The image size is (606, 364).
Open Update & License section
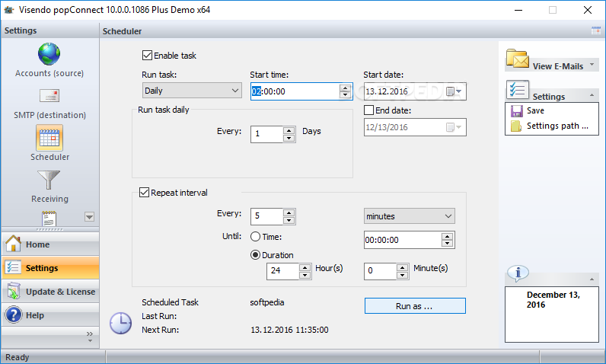click(50, 291)
